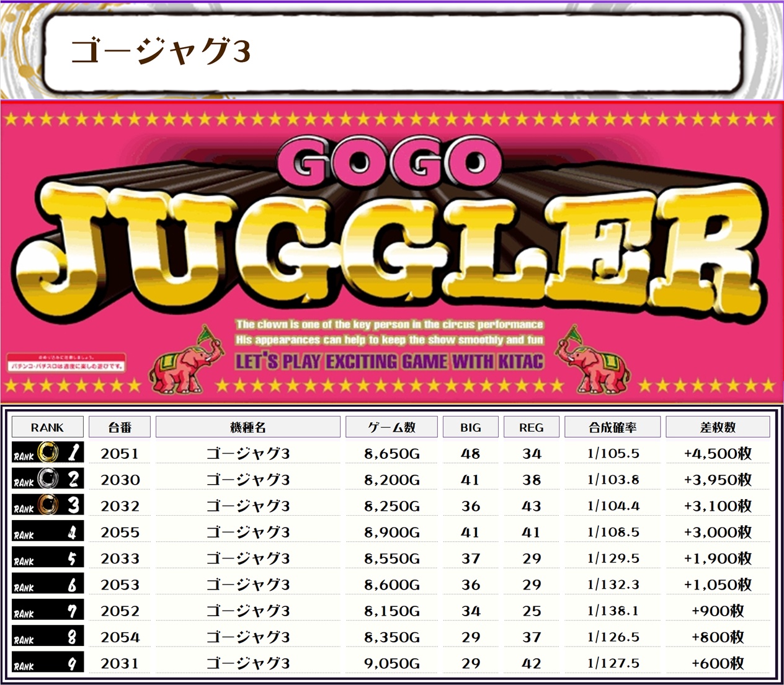The image size is (784, 685).
Task: Click the REG column header
Action: click(531, 427)
